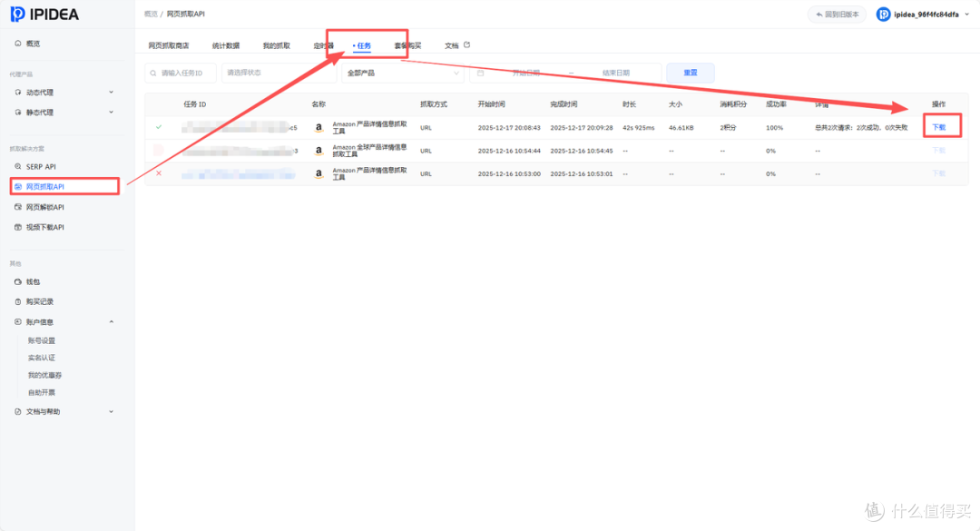
Task: Switch to the 网页抓取商店 tab
Action: point(168,45)
